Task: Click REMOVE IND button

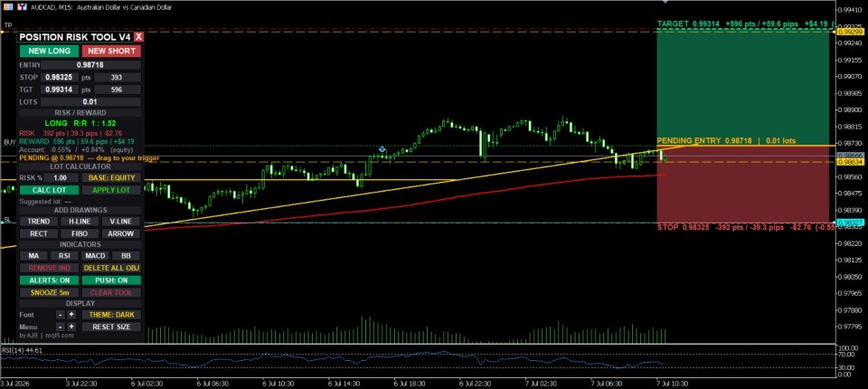Action: (49, 268)
